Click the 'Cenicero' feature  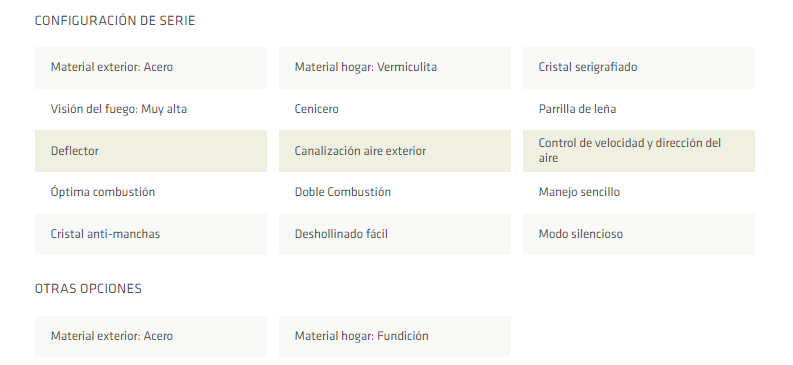394,109
